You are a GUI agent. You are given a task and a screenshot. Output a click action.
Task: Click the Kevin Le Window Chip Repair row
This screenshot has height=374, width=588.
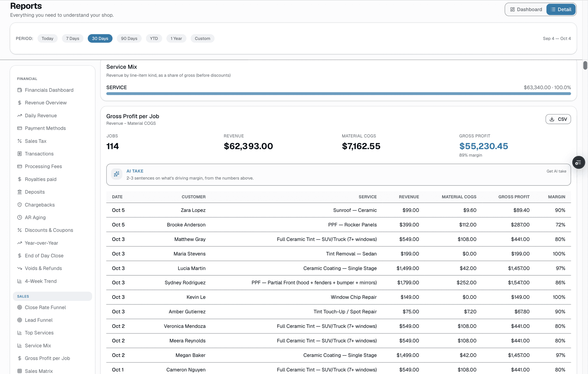tap(338, 297)
